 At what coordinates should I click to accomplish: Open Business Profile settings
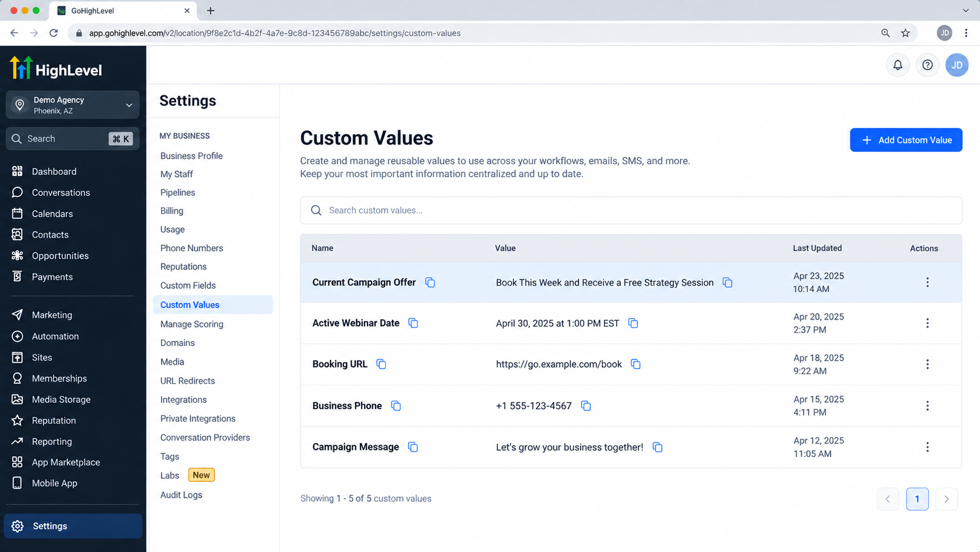click(x=192, y=156)
